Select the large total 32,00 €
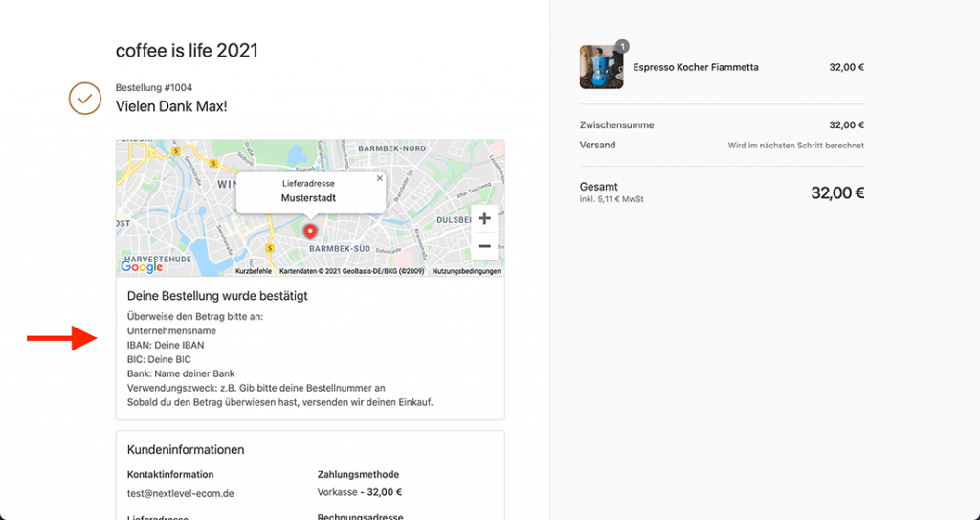The image size is (980, 520). [837, 192]
